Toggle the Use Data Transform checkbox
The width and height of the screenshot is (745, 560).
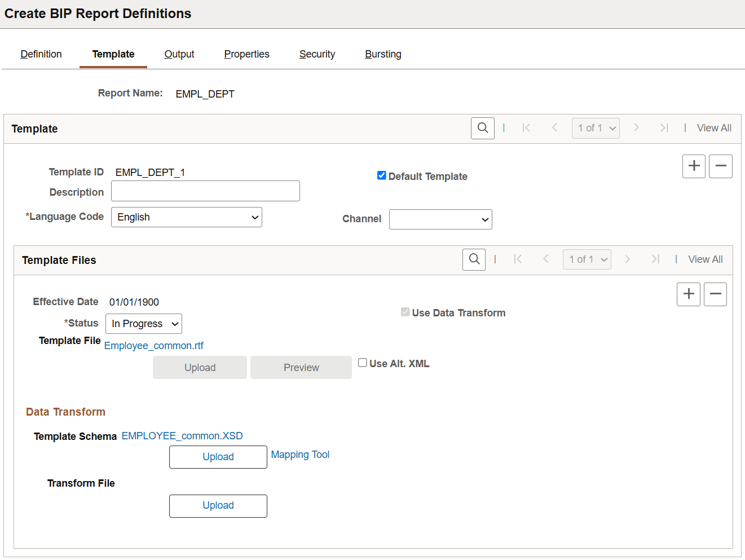point(405,312)
